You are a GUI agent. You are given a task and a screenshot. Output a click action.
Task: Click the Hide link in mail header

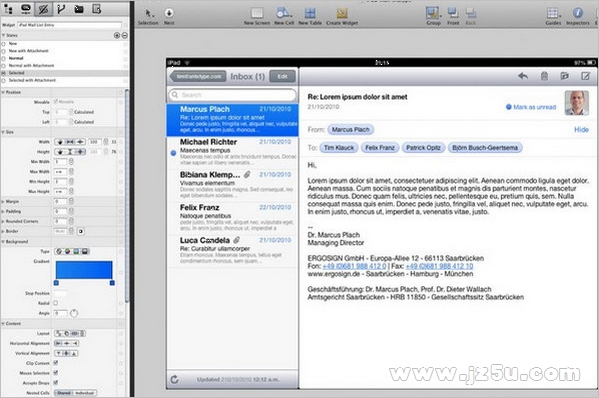pyautogui.click(x=581, y=129)
